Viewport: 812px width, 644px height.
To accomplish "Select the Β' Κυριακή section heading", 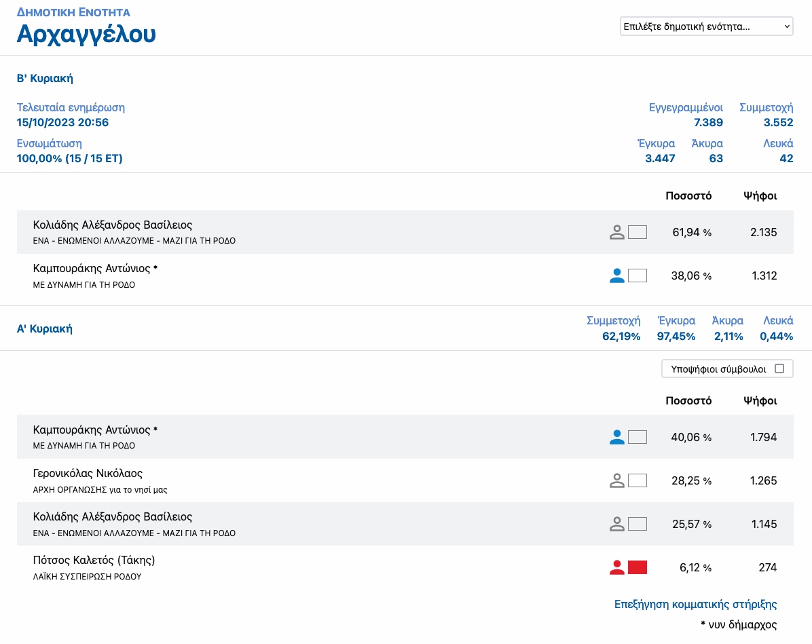I will pyautogui.click(x=45, y=79).
